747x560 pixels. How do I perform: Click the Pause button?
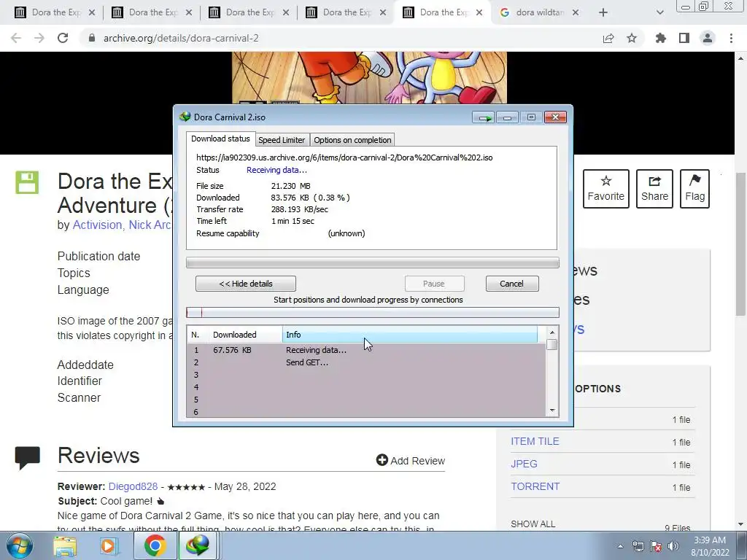point(434,284)
